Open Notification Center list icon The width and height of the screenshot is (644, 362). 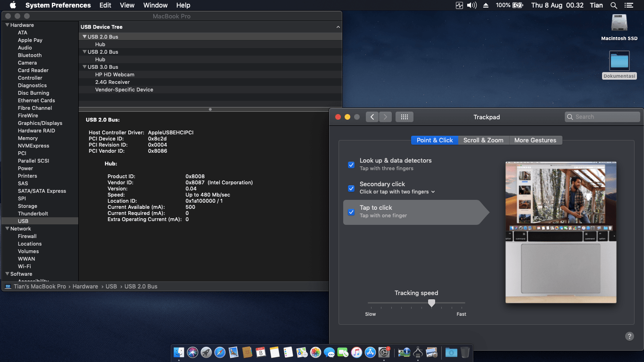point(628,5)
